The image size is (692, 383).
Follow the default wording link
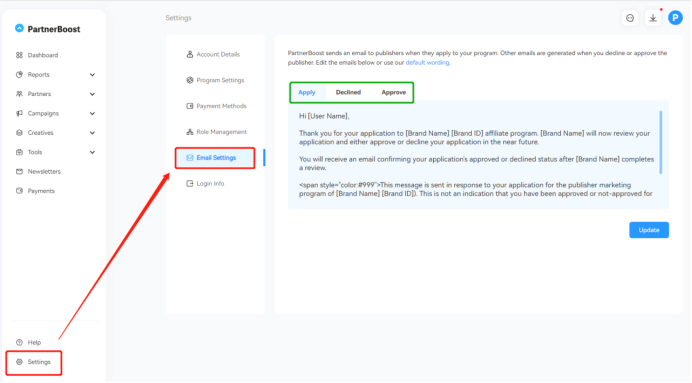click(428, 63)
